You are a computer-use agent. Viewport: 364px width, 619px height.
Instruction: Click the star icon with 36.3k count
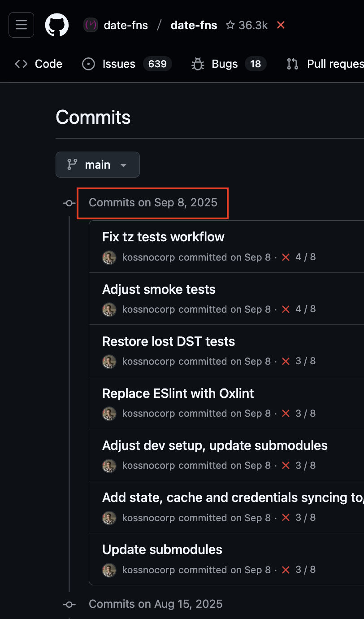pyautogui.click(x=230, y=25)
